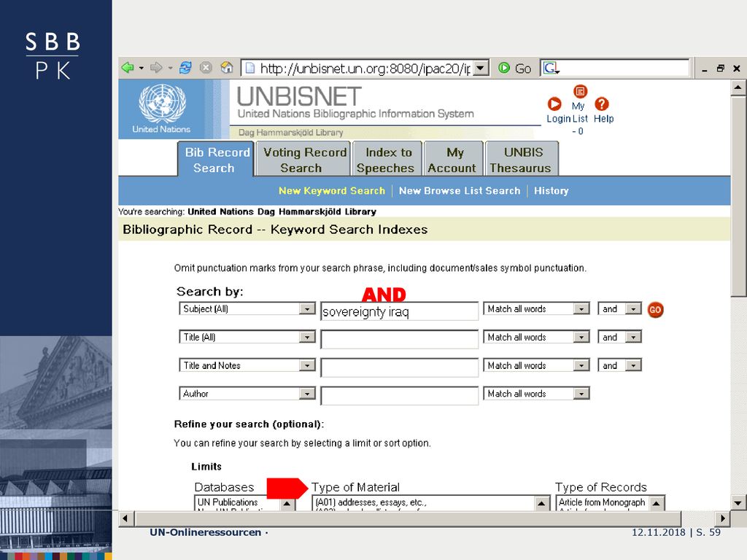Click the subject search field containing 'sovereignty iraq'
The width and height of the screenshot is (747, 560).
click(x=399, y=311)
